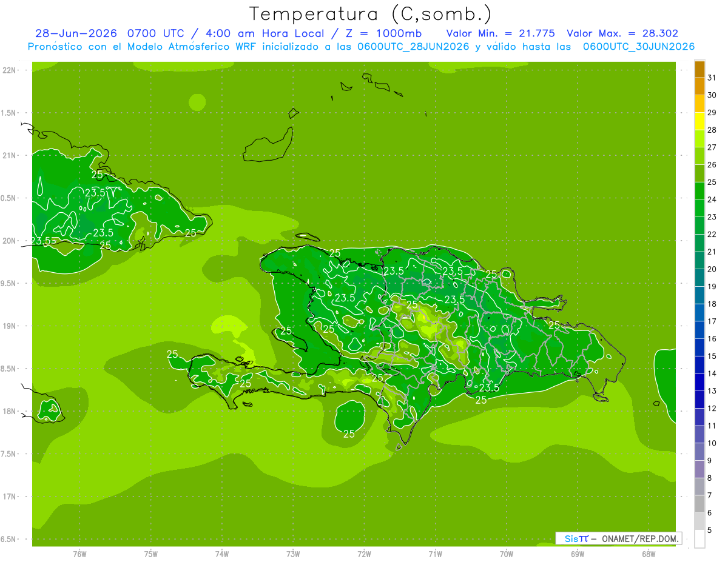728x562 pixels.
Task: Click the "74W" longitude label
Action: pos(222,554)
